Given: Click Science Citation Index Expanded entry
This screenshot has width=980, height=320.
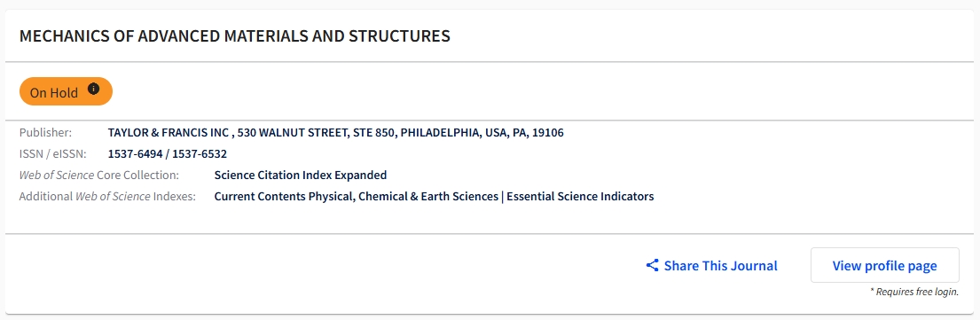Looking at the screenshot, I should 301,175.
